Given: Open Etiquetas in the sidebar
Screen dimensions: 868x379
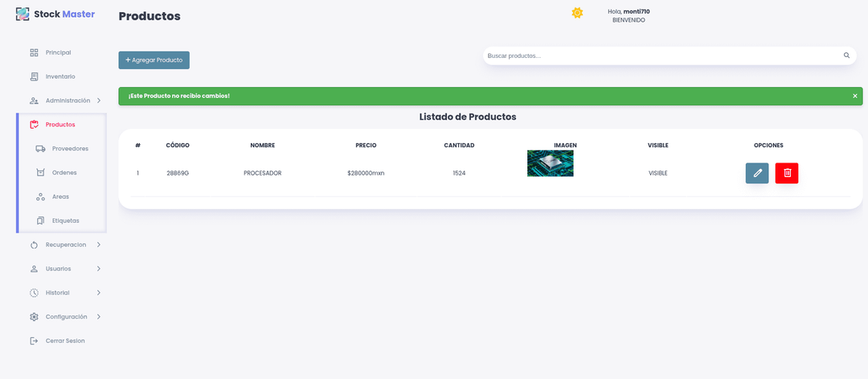Looking at the screenshot, I should click(65, 220).
